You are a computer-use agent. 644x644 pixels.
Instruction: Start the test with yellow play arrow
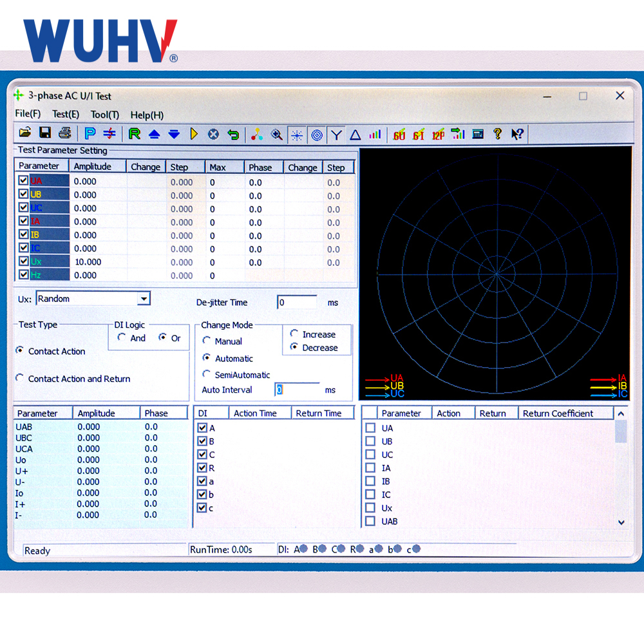tap(194, 134)
